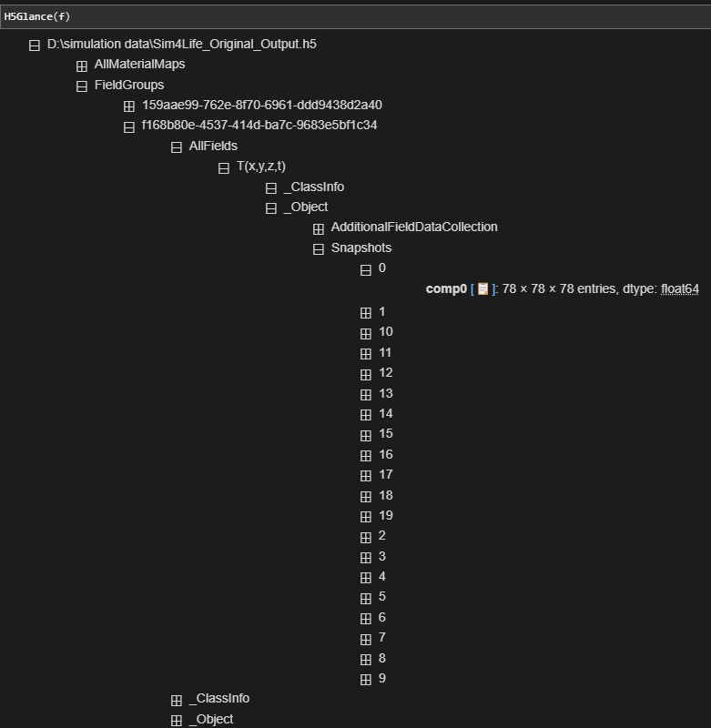The height and width of the screenshot is (728, 711).
Task: Collapse the AllFields node
Action: 177,147
